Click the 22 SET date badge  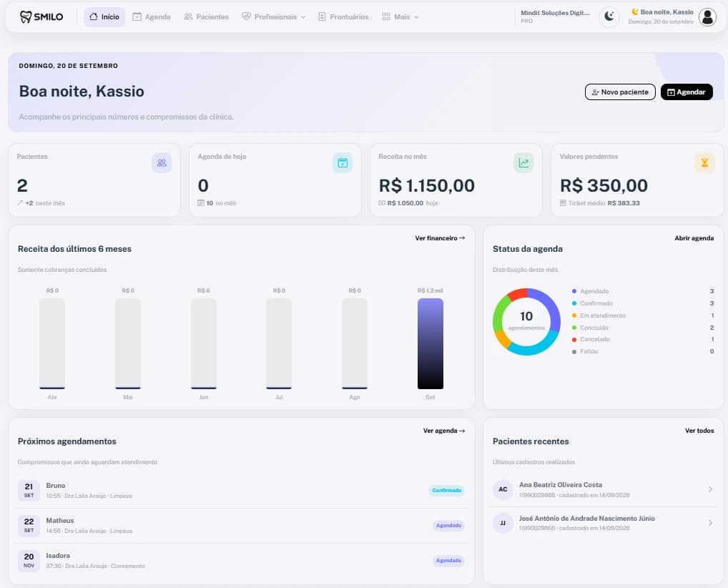click(x=29, y=525)
